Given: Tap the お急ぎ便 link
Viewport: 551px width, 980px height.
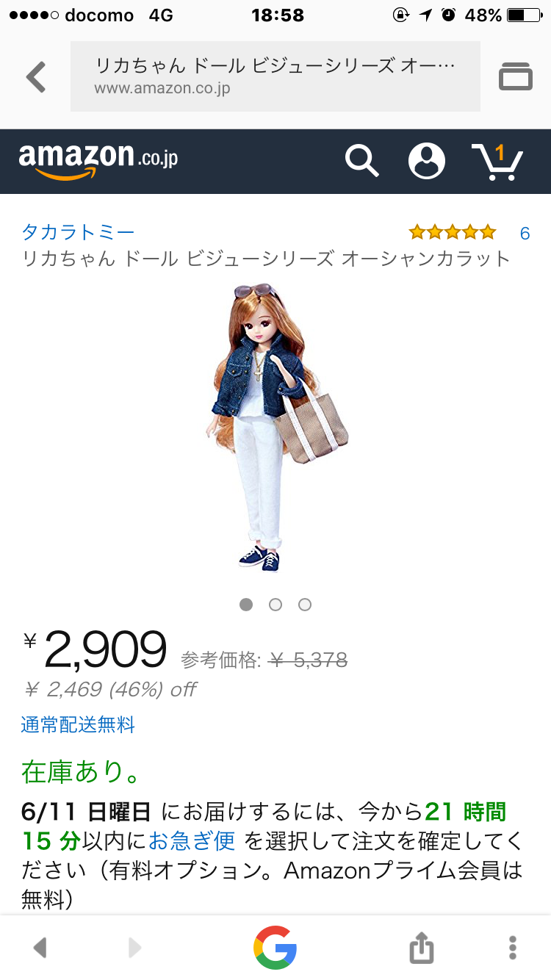Looking at the screenshot, I should click(x=192, y=840).
